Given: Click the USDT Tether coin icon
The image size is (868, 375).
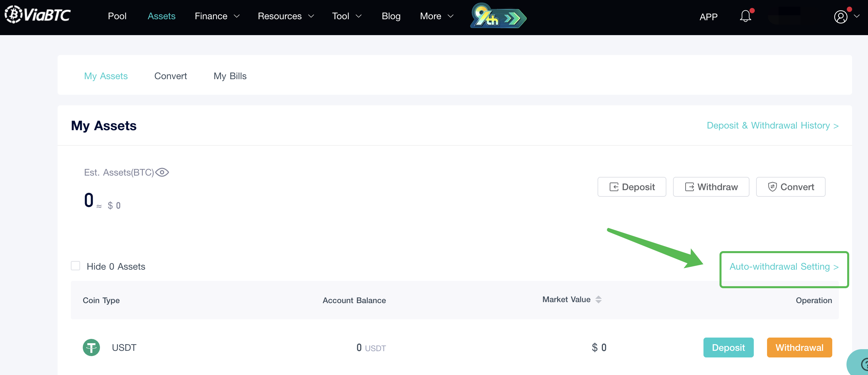Looking at the screenshot, I should coord(91,348).
